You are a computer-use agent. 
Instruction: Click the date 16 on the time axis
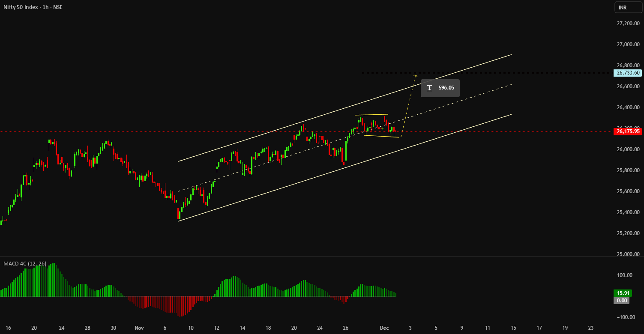pos(9,328)
